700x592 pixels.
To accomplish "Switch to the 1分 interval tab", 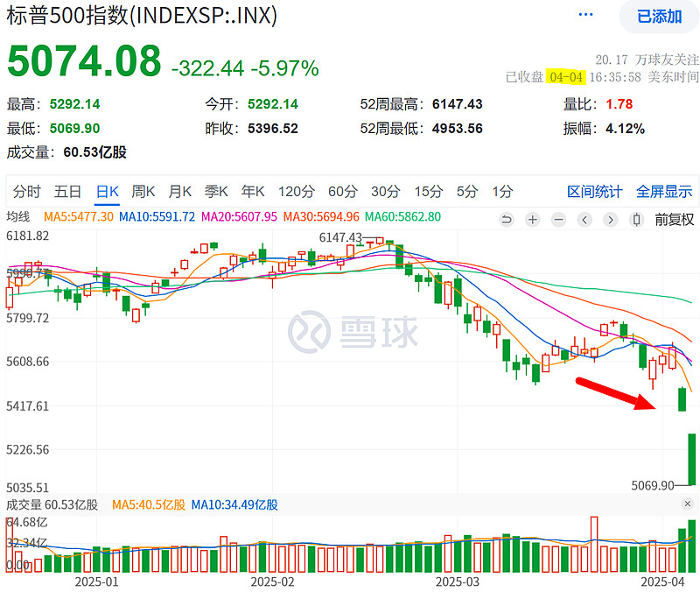I will [502, 192].
